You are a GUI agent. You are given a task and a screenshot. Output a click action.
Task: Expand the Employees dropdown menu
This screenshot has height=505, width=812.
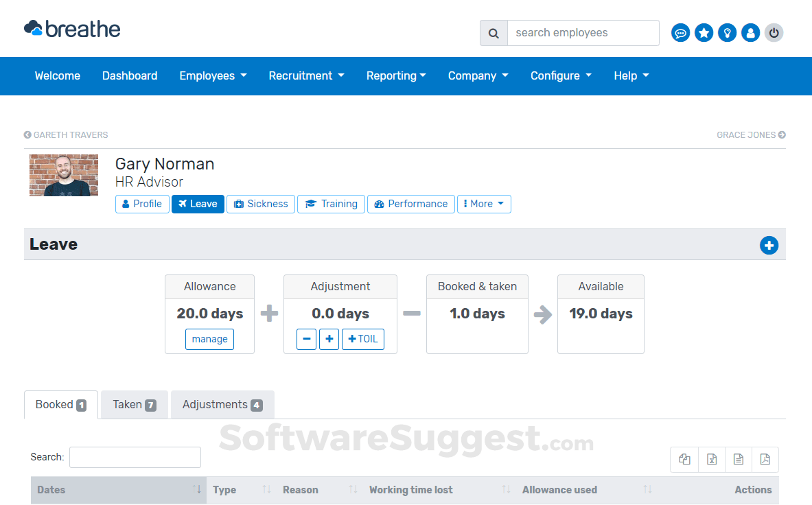click(213, 76)
